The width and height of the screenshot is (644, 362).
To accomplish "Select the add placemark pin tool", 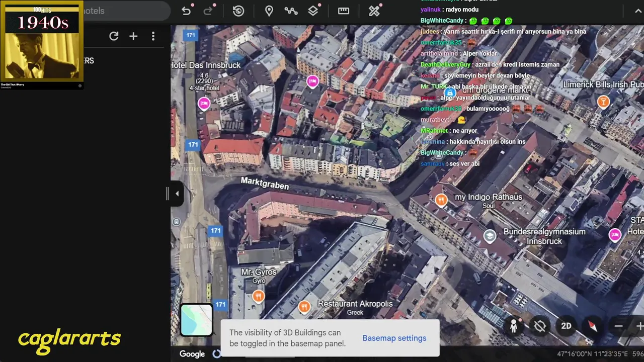I will [269, 11].
